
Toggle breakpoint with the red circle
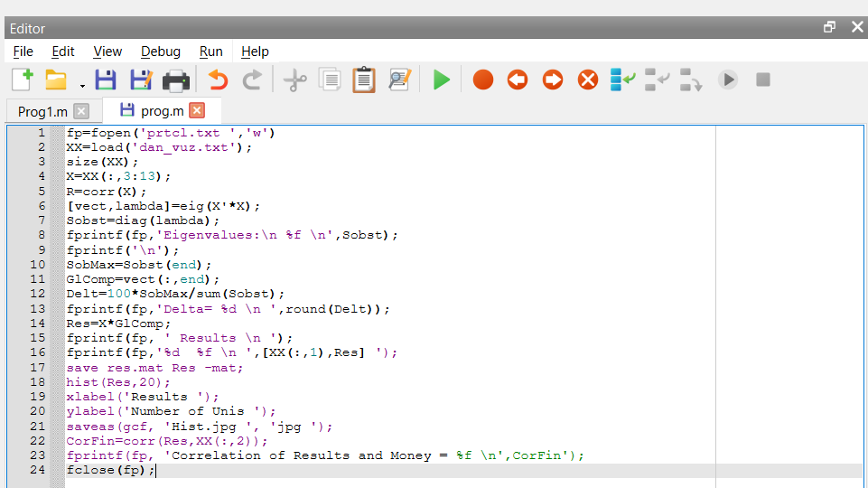click(x=483, y=80)
